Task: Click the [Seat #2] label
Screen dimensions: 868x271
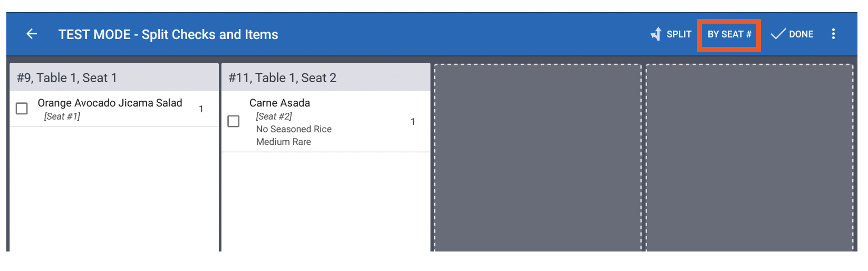Action: [274, 117]
